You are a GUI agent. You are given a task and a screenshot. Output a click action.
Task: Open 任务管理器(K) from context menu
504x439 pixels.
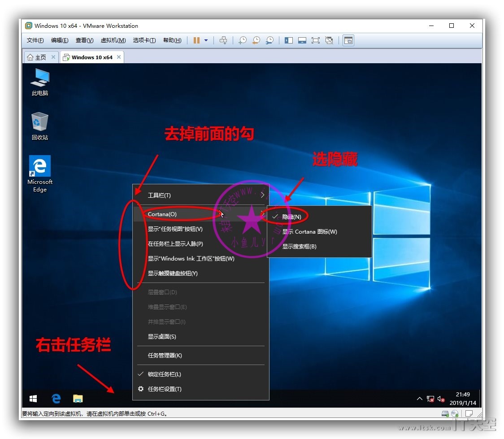coord(201,356)
